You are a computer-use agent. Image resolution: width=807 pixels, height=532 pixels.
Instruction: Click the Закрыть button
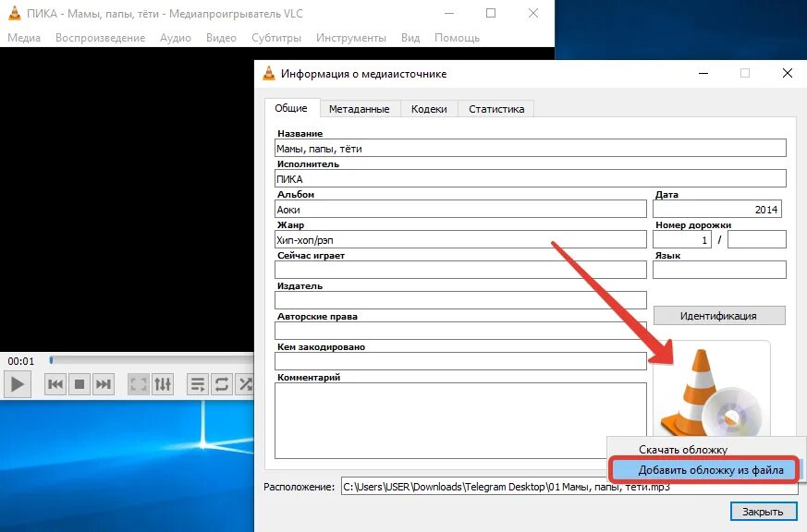(x=763, y=512)
